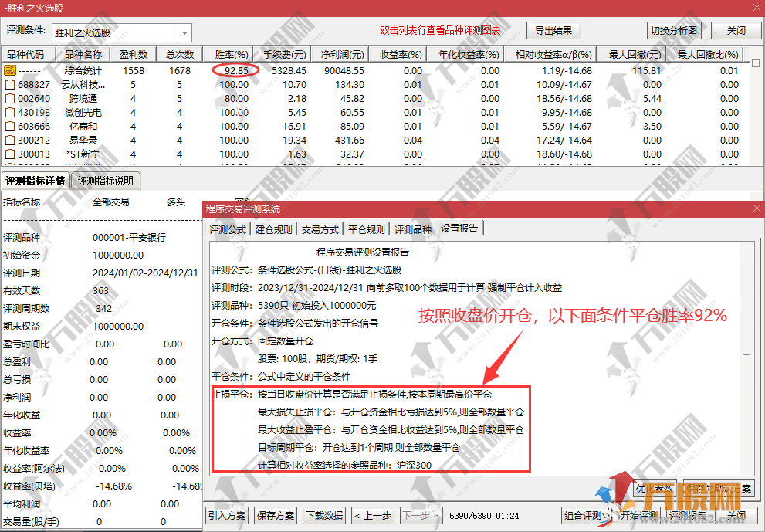
Task: Sort by the 盈利数 column header
Action: 134,54
